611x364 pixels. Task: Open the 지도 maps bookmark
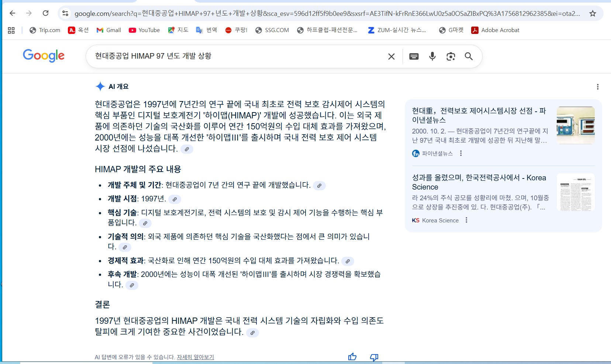(x=178, y=30)
